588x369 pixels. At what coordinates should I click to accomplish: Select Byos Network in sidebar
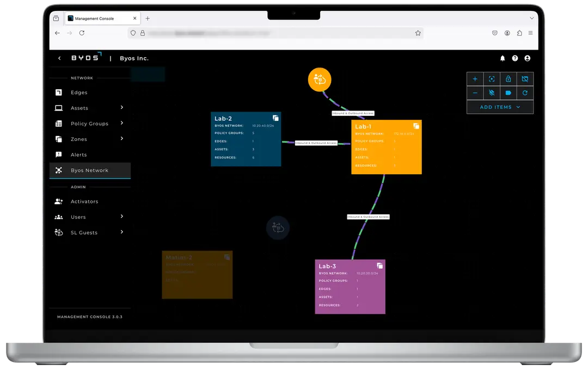click(x=90, y=170)
